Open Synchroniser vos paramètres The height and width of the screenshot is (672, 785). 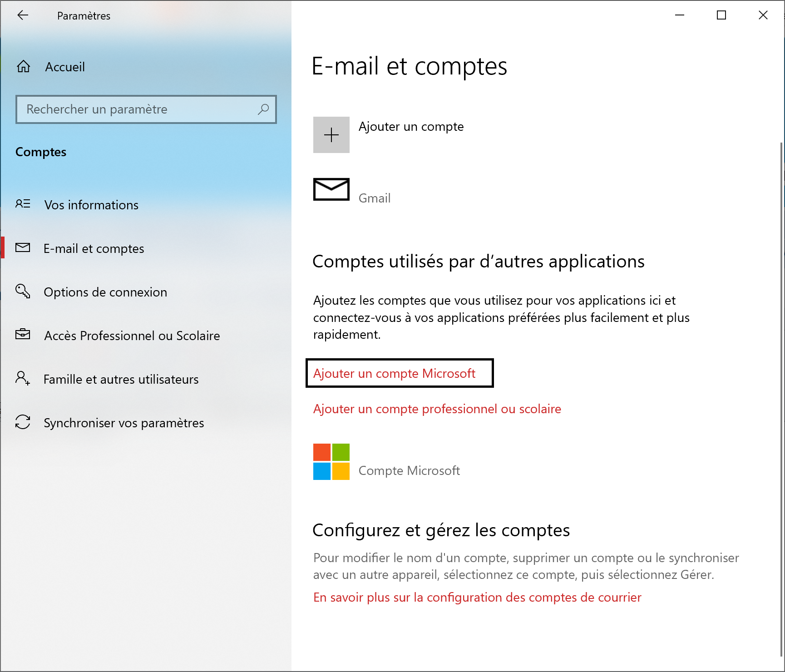pyautogui.click(x=124, y=423)
